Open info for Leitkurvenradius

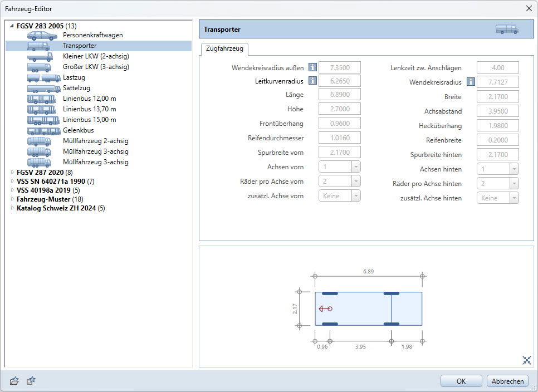tap(312, 81)
